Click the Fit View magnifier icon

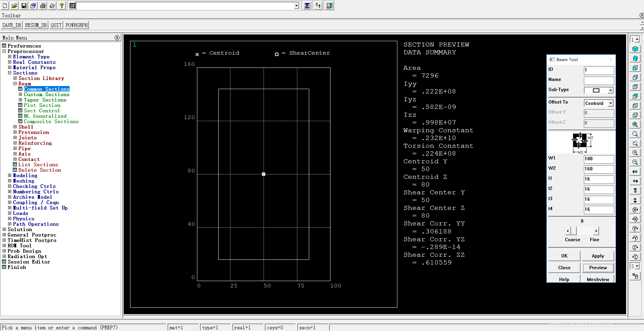[635, 125]
